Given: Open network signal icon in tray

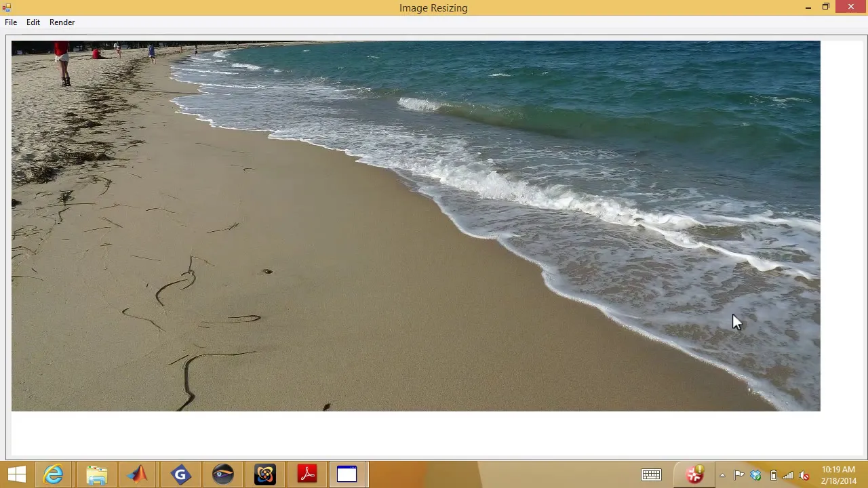Looking at the screenshot, I should click(x=789, y=475).
